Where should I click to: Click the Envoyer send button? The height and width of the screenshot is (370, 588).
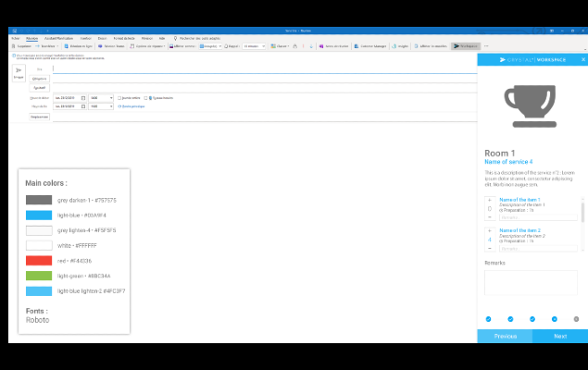pyautogui.click(x=19, y=73)
